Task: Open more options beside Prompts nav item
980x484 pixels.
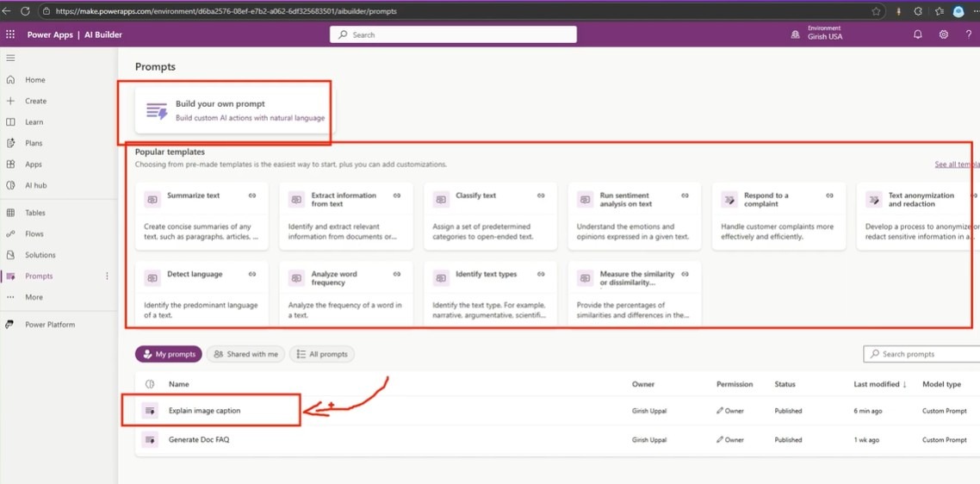Action: pyautogui.click(x=108, y=276)
